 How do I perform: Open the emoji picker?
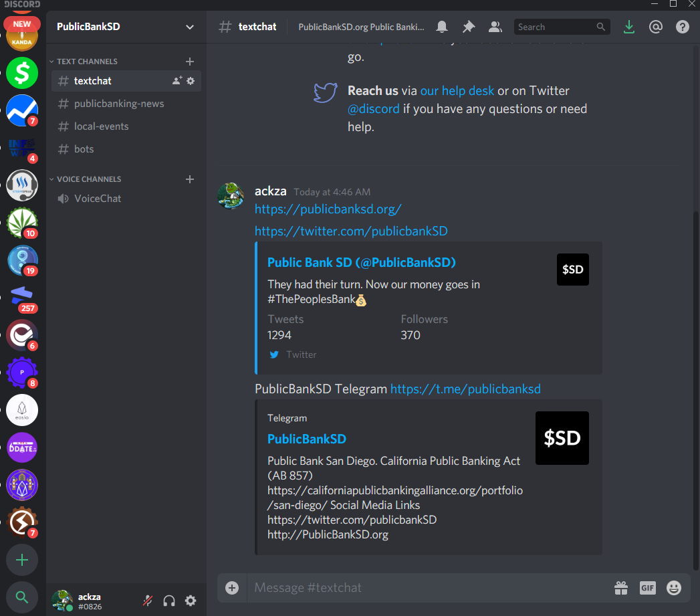coord(674,588)
